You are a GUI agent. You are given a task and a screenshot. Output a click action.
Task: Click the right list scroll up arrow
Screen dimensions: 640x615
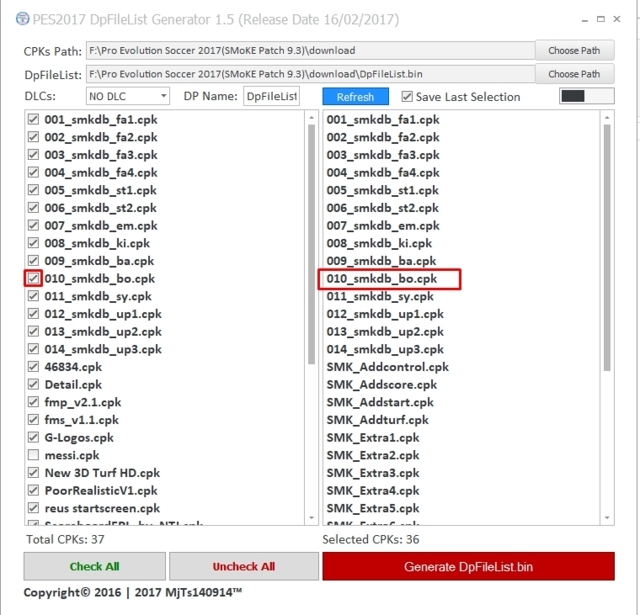607,118
